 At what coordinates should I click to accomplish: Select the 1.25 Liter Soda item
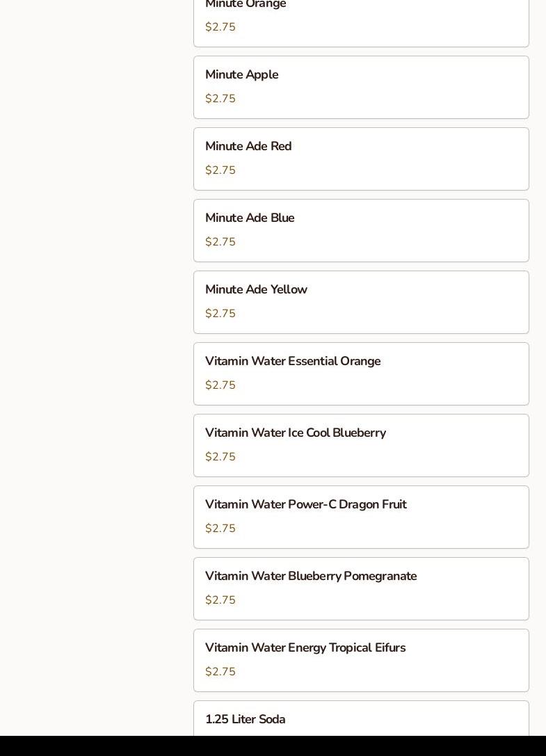click(x=361, y=719)
